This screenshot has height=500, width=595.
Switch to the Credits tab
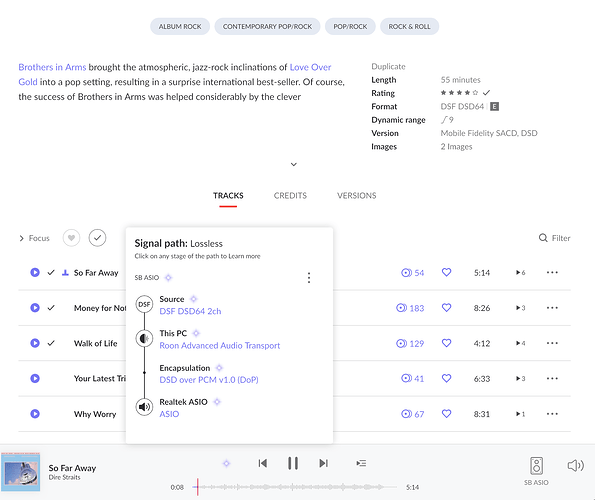tap(290, 195)
